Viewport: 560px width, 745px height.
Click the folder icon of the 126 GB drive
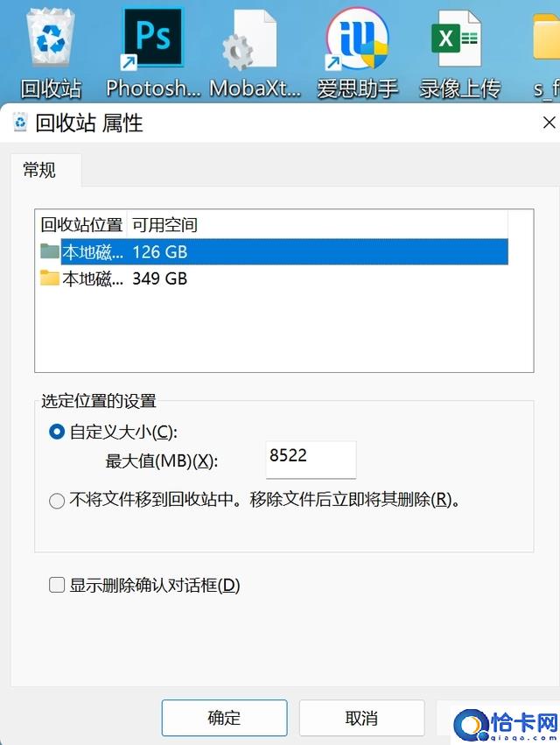pos(50,251)
